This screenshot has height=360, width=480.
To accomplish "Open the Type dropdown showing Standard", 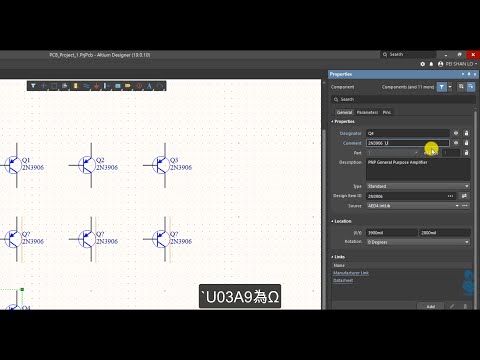I will coord(418,186).
